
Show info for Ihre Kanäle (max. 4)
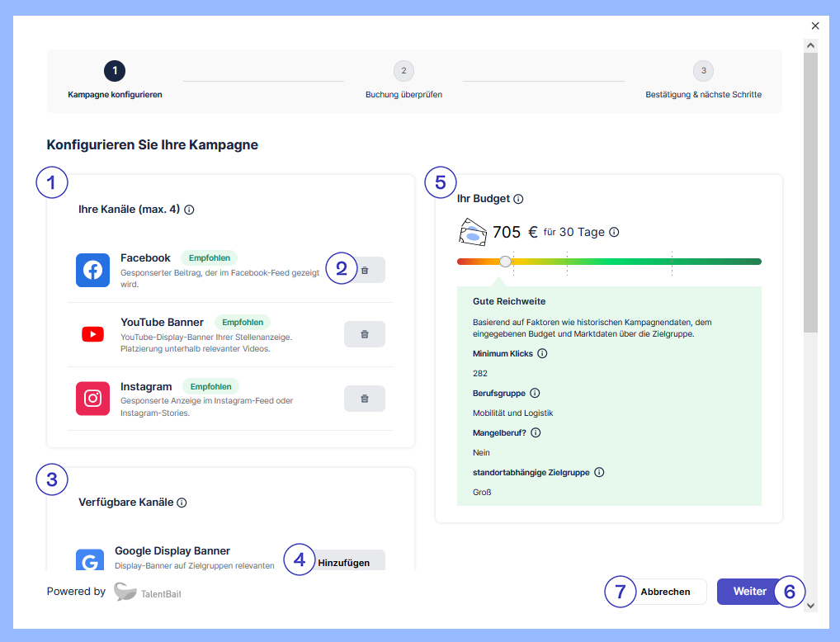click(189, 210)
